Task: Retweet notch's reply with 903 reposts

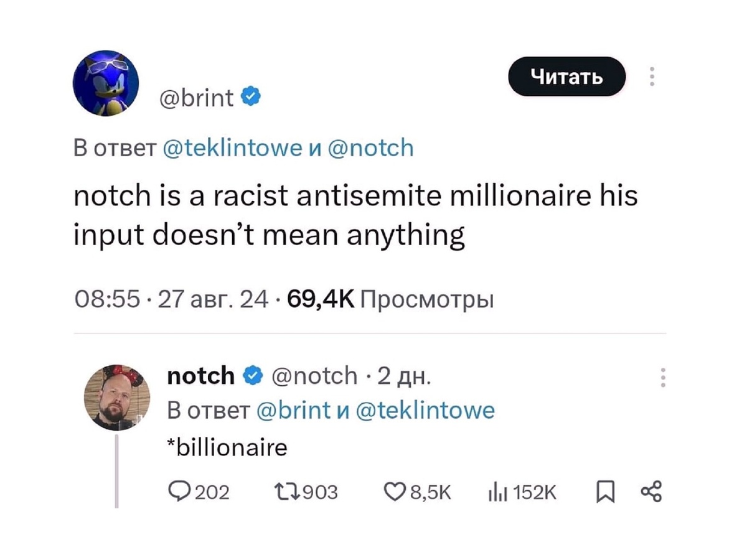Action: coord(284,493)
